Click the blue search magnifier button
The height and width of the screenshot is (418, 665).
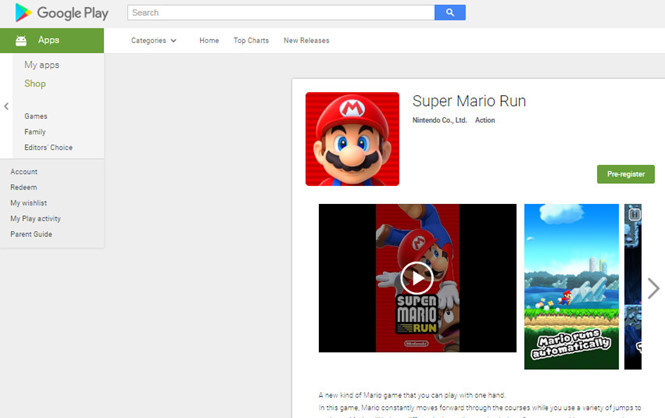pos(450,13)
